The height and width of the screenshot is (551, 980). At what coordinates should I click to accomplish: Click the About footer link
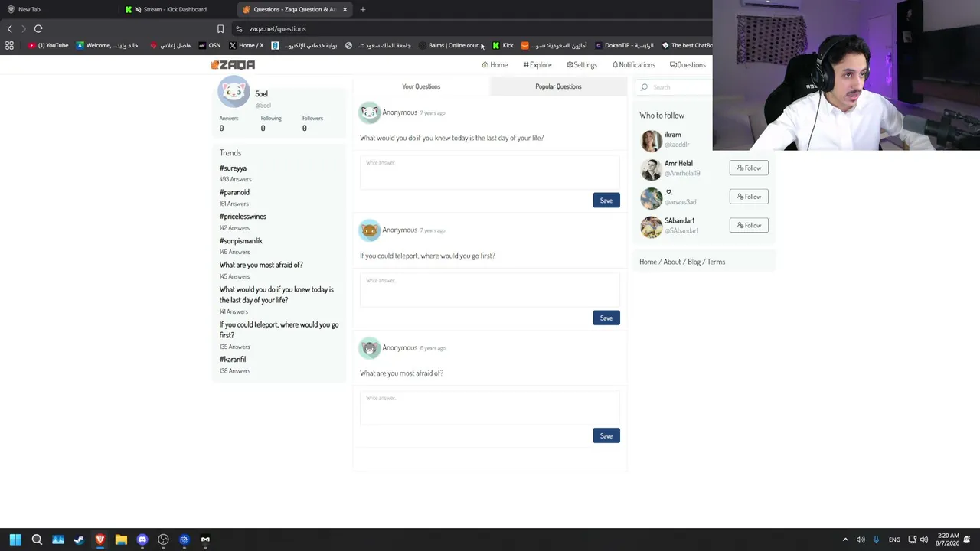[672, 262]
